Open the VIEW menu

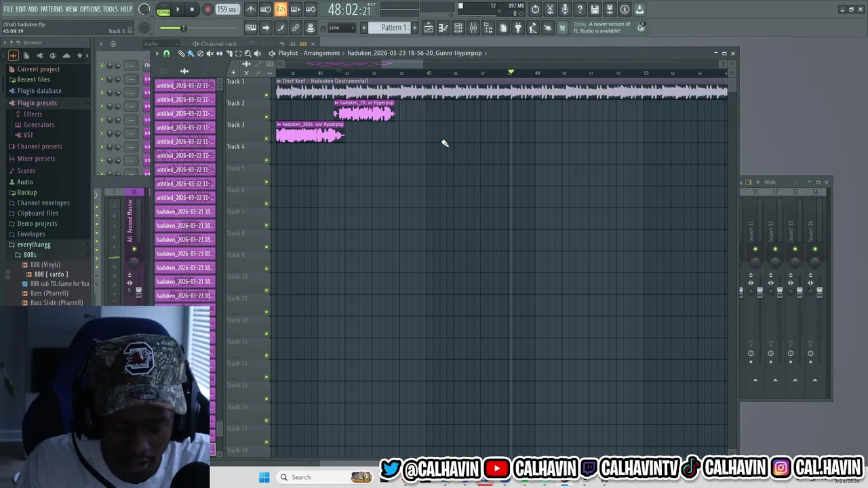pyautogui.click(x=71, y=9)
